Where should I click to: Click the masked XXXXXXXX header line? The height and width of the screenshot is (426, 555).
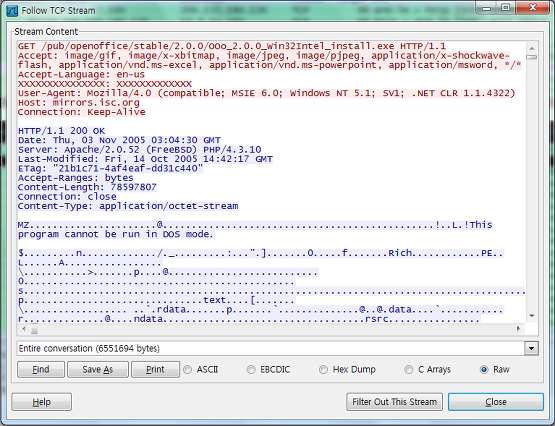[x=105, y=84]
